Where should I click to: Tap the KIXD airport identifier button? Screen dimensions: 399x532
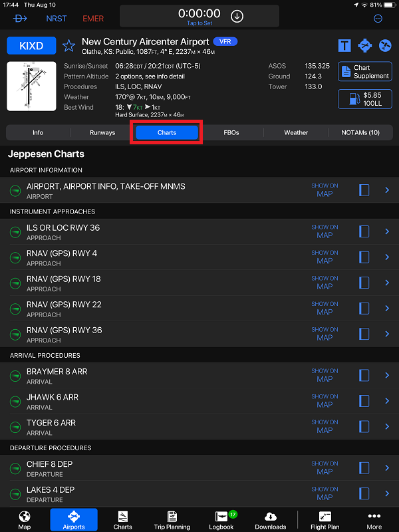coord(31,45)
